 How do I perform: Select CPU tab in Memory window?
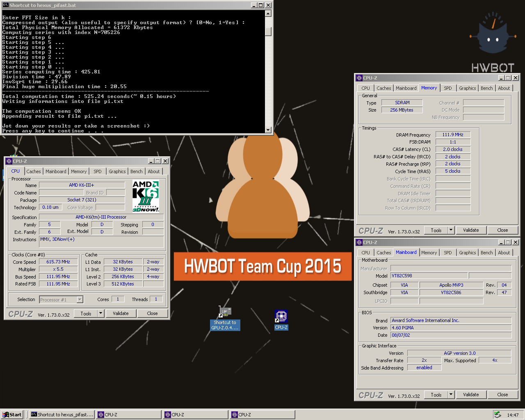(x=366, y=88)
